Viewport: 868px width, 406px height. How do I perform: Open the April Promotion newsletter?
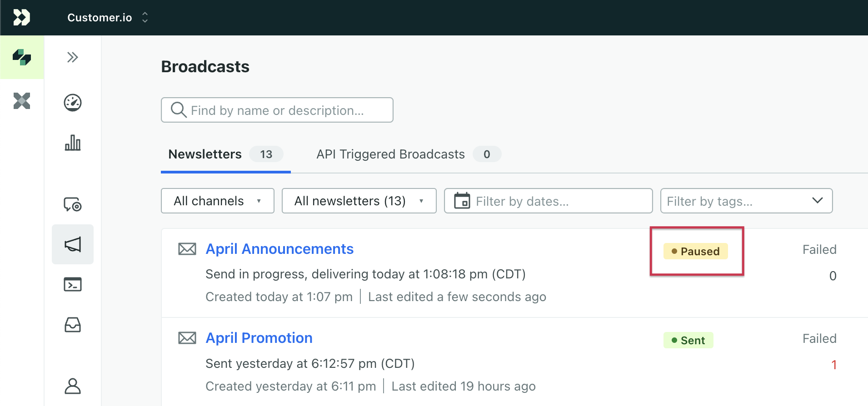pos(259,338)
